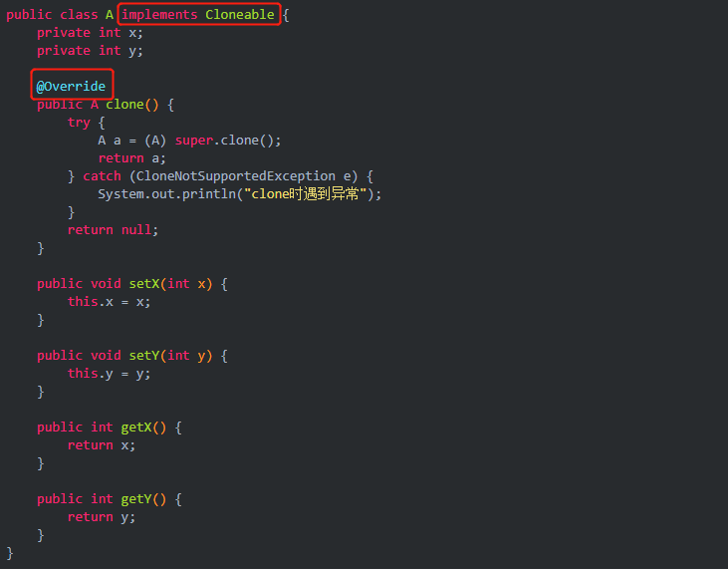Click the 'try' keyword

[x=79, y=122]
